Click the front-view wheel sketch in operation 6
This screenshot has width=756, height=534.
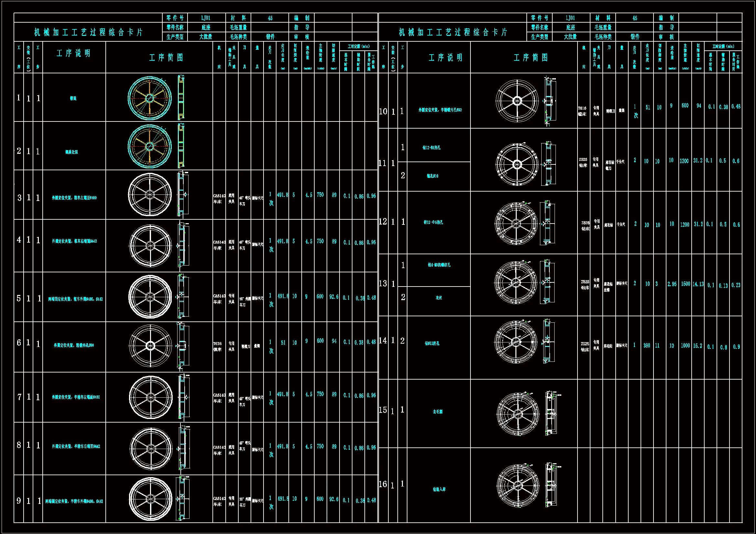(150, 345)
